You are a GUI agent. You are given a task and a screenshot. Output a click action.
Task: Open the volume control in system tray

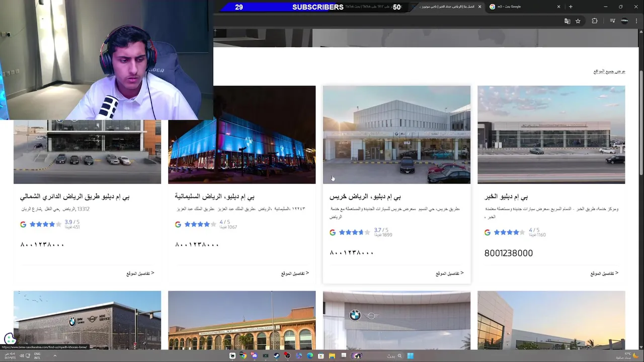tap(22, 356)
